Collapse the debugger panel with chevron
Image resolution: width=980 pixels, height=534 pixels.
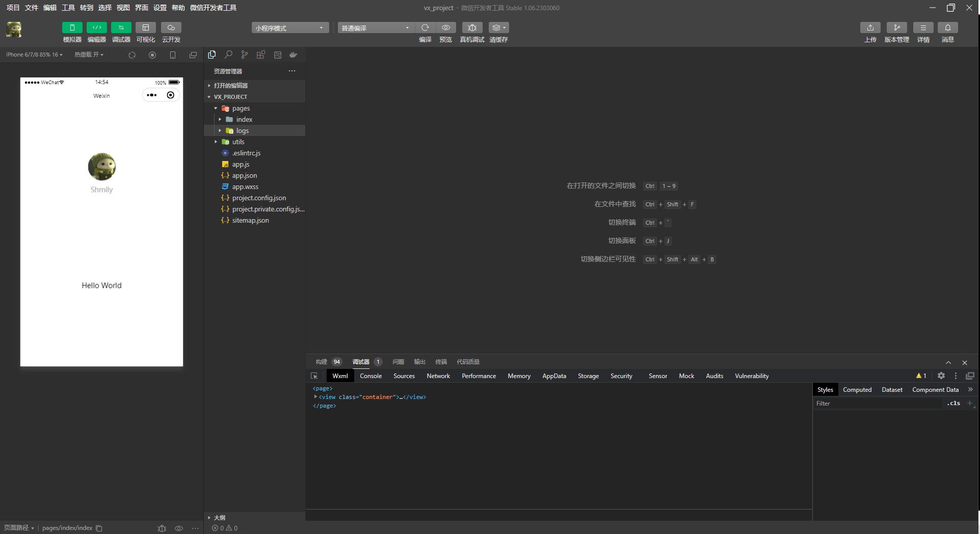point(948,362)
